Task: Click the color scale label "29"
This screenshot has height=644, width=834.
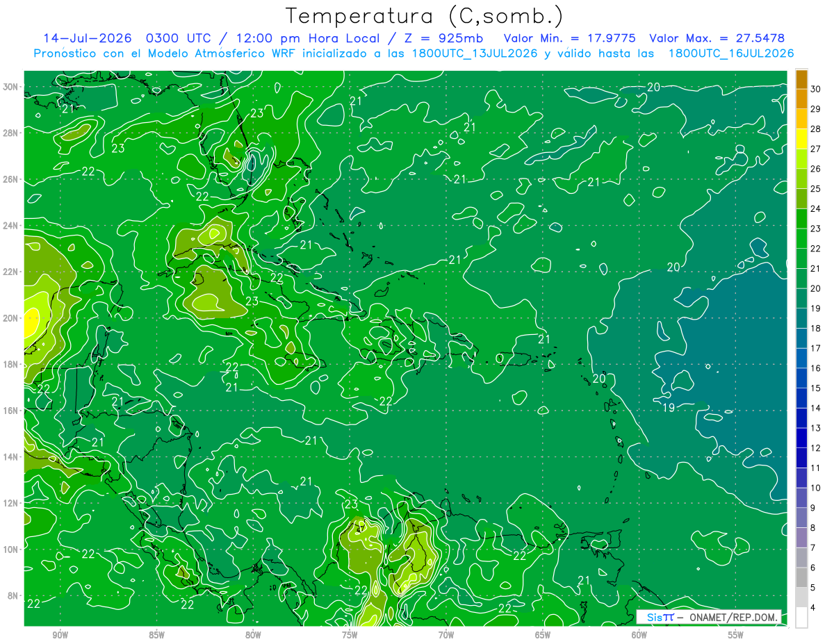Action: coord(816,108)
